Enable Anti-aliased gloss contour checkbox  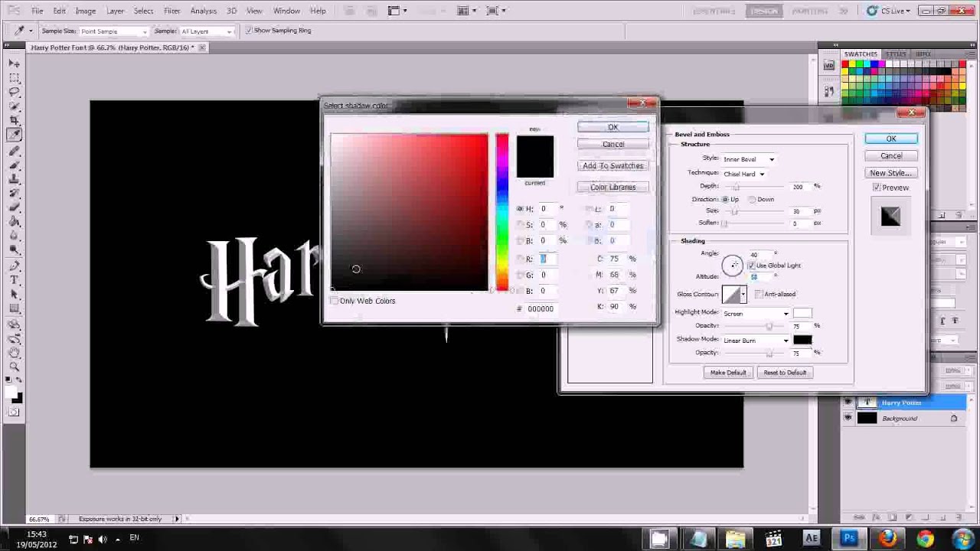pos(759,294)
